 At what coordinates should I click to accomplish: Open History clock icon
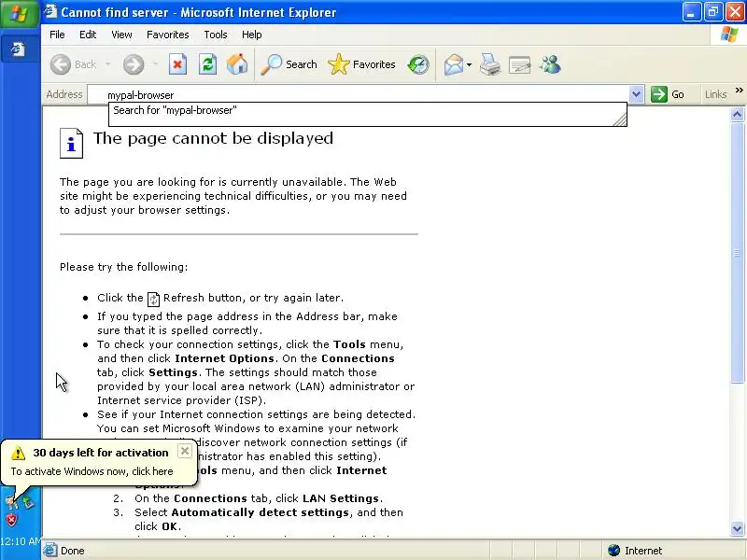point(418,64)
